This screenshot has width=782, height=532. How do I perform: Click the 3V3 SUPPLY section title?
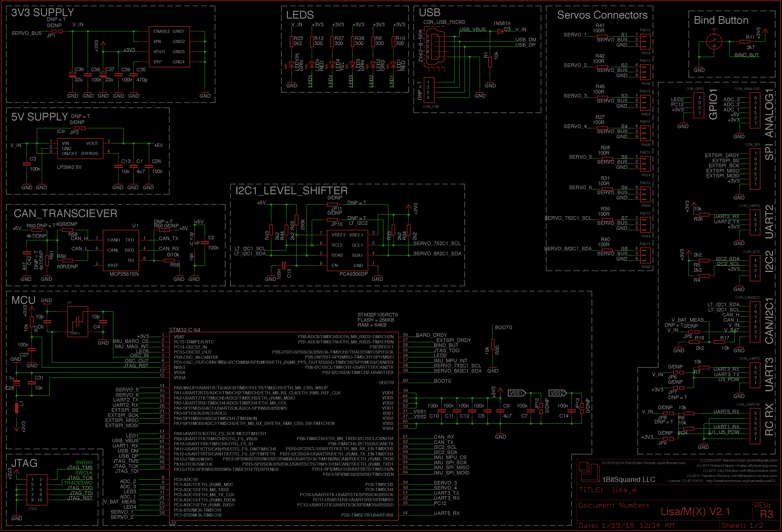[x=43, y=13]
